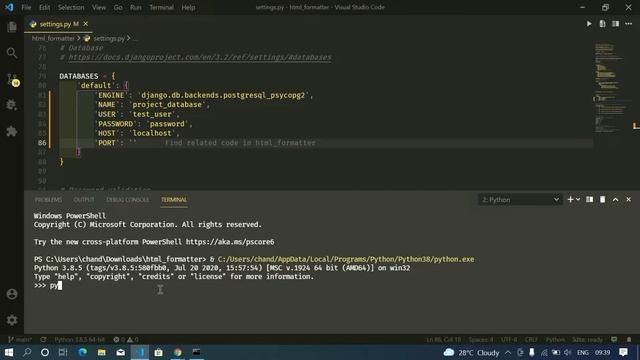Open the Go menu

pos(118,7)
